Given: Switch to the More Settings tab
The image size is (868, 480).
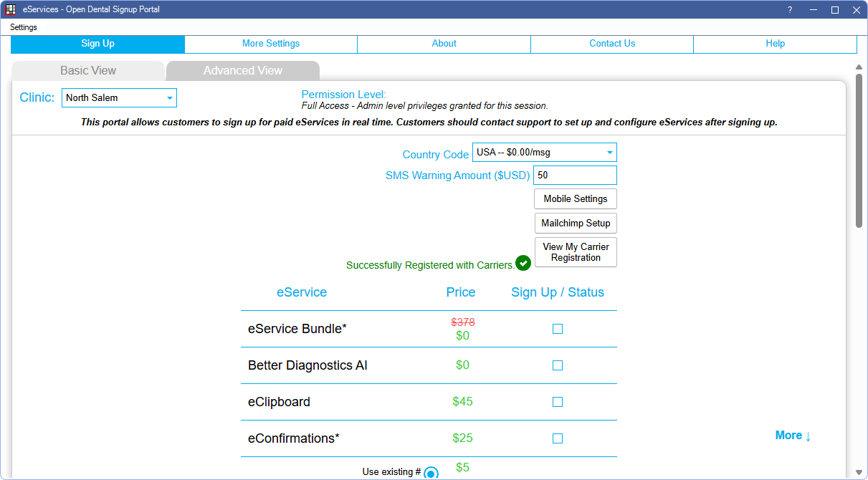Looking at the screenshot, I should click(271, 44).
